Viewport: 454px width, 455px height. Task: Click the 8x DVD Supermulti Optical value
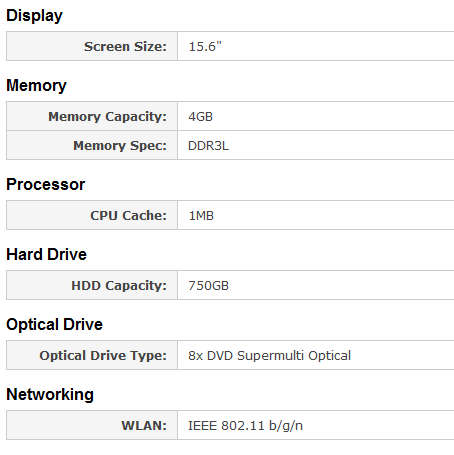coord(270,356)
